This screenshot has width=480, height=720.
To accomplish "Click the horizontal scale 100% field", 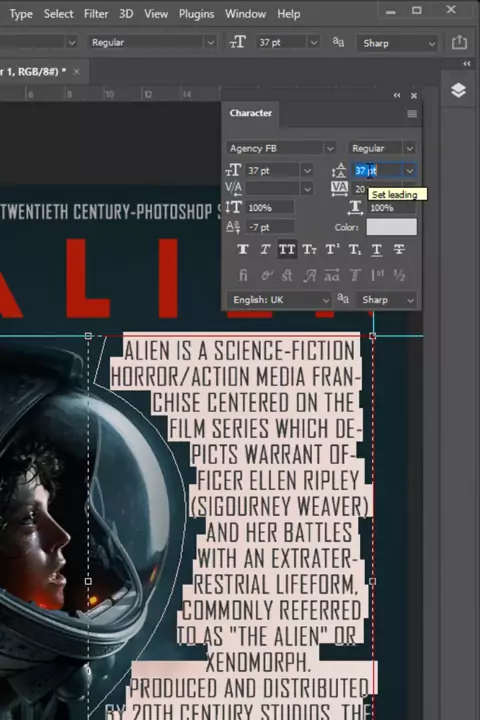I will 392,208.
